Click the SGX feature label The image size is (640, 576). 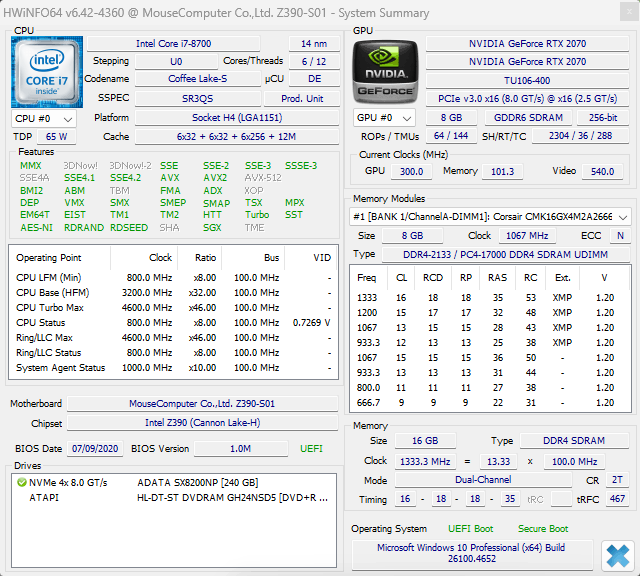pos(212,228)
